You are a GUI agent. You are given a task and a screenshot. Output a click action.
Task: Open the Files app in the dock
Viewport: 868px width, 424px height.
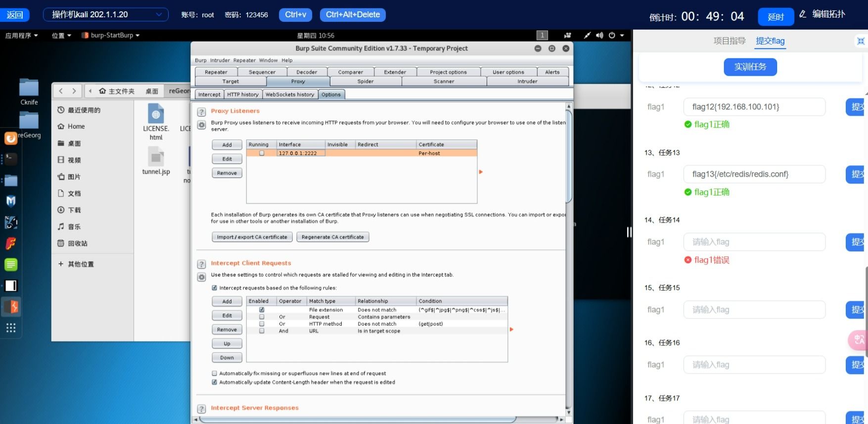(11, 181)
